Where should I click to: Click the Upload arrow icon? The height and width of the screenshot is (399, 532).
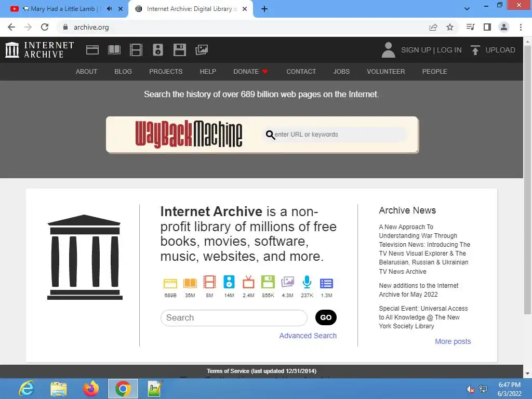tap(475, 50)
